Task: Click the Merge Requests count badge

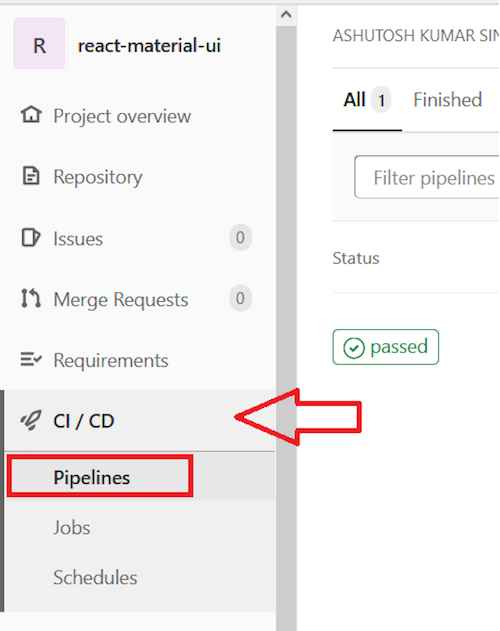Action: tap(240, 299)
